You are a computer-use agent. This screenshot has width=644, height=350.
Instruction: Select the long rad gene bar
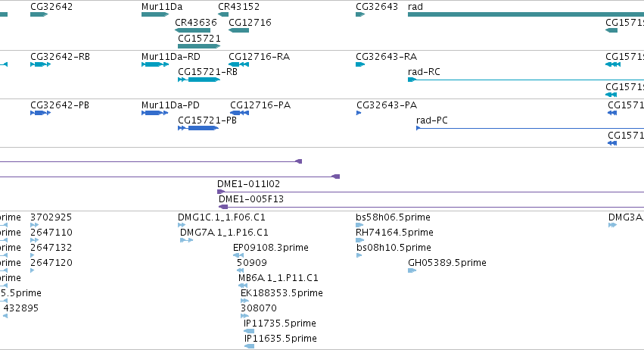click(526, 14)
